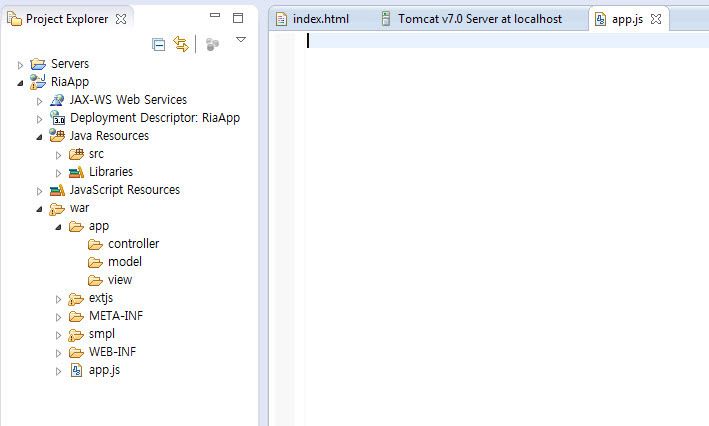Viewport: 709px width, 426px height.
Task: Select the RiaApp project label
Action: [70, 82]
